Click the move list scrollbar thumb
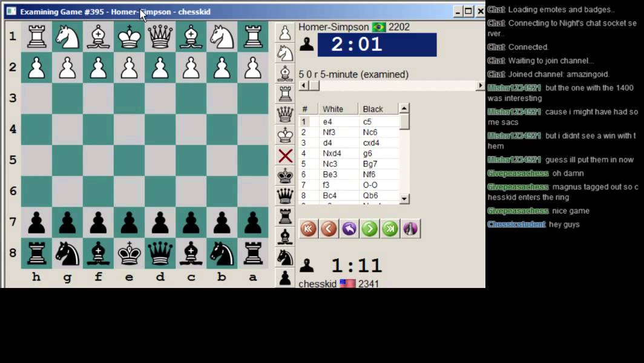Image resolution: width=644 pixels, height=363 pixels. pyautogui.click(x=404, y=122)
